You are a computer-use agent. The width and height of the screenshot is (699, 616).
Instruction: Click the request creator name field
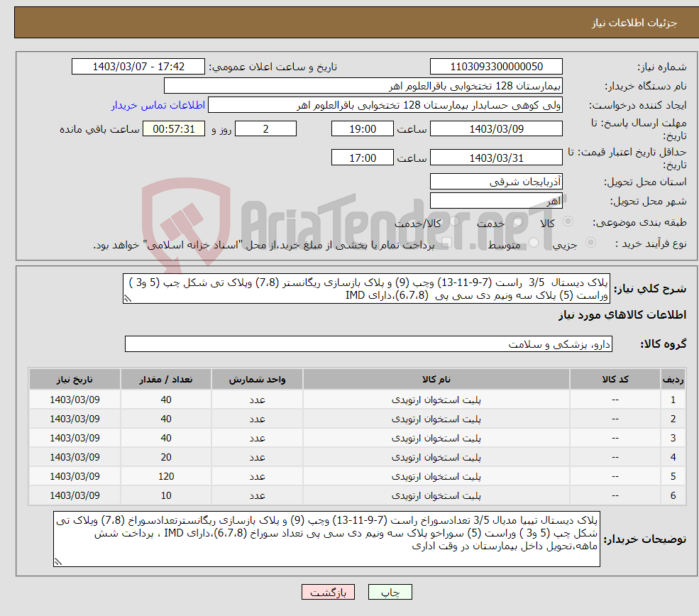(x=385, y=105)
